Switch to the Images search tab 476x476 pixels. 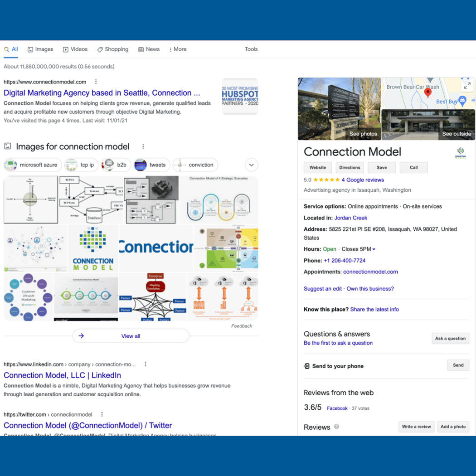40,49
